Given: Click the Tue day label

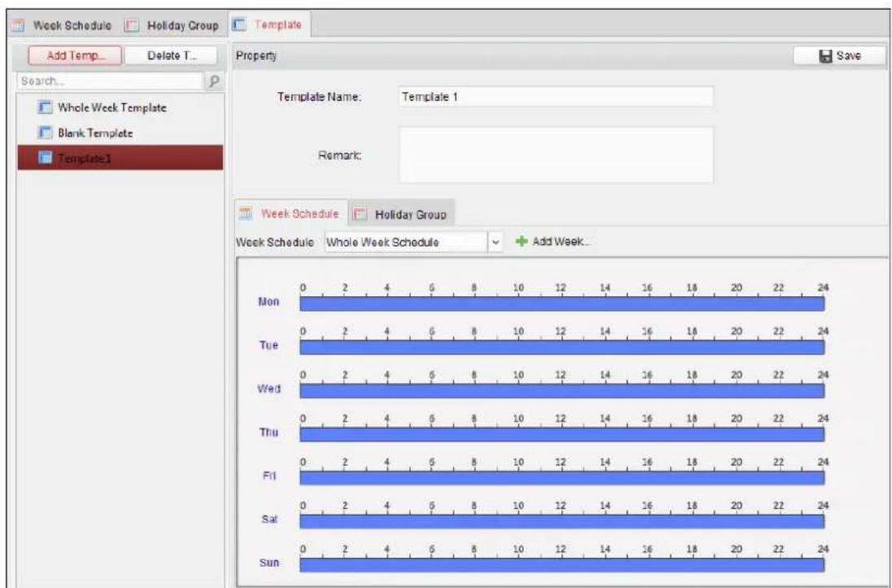Looking at the screenshot, I should click(x=269, y=345).
